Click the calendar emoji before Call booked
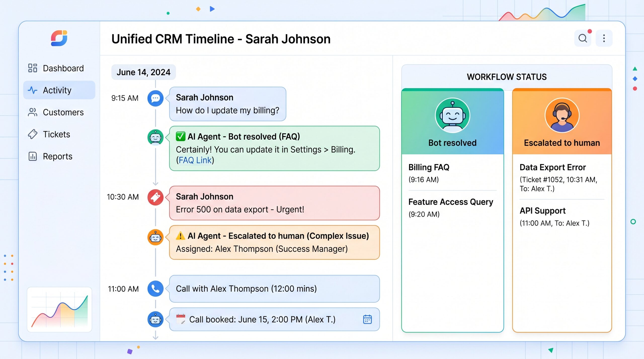Image resolution: width=644 pixels, height=359 pixels. click(x=181, y=319)
